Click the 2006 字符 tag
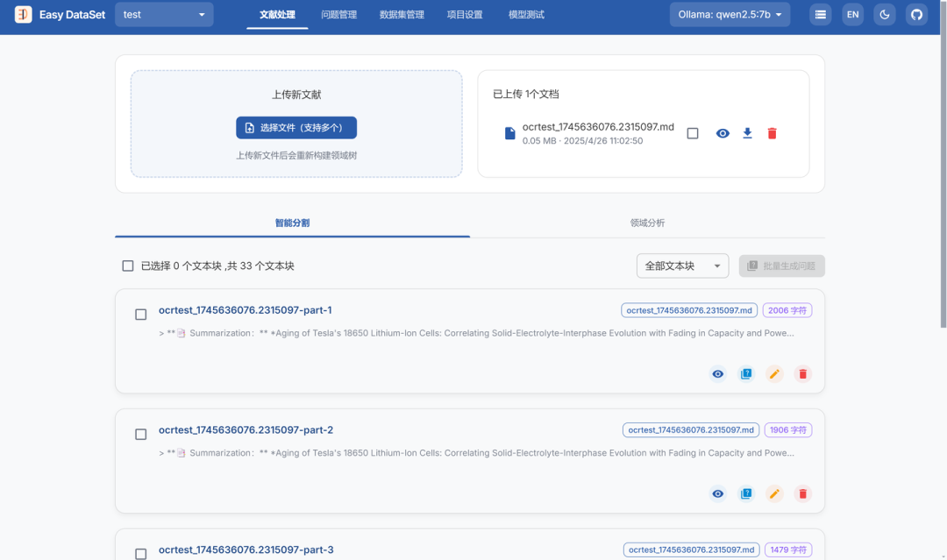 [787, 310]
